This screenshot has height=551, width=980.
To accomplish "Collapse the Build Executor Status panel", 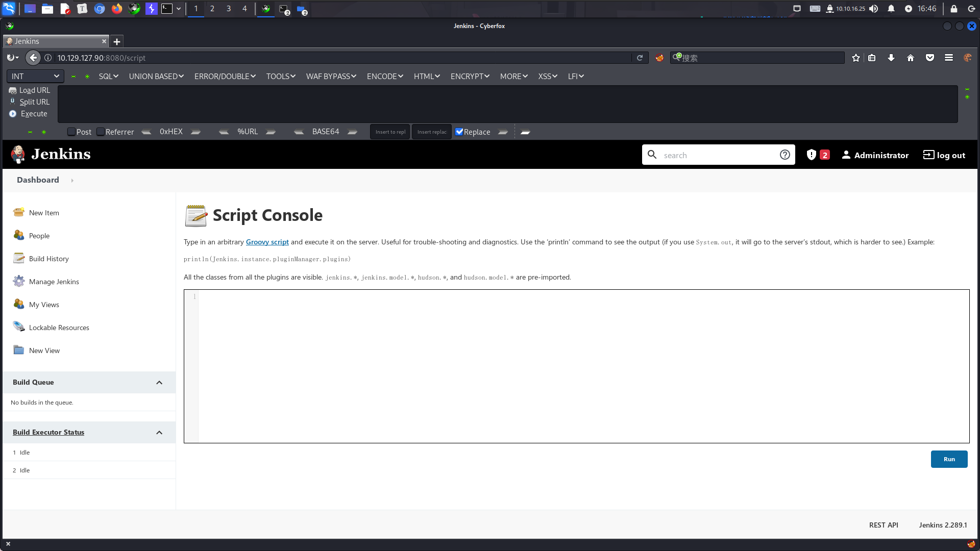I will click(x=159, y=432).
